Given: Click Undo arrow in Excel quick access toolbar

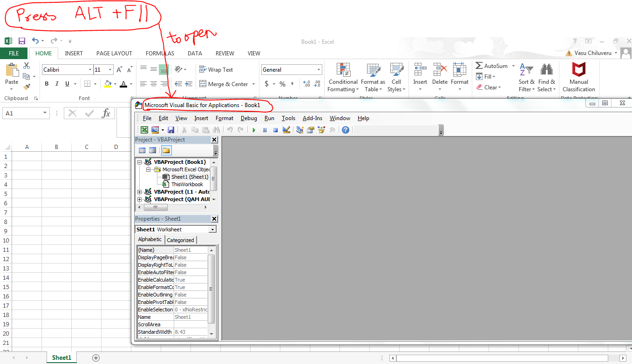Looking at the screenshot, I should (35, 41).
